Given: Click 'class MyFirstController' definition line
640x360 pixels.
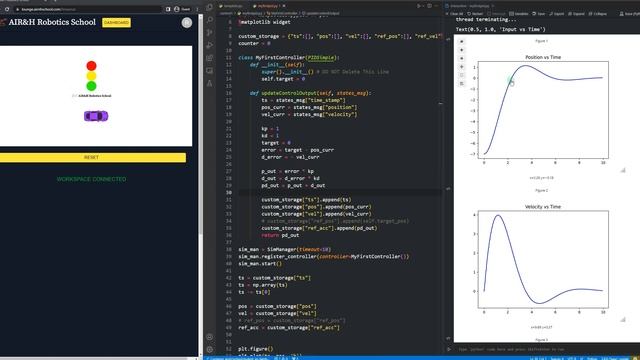Looking at the screenshot, I should point(289,58).
